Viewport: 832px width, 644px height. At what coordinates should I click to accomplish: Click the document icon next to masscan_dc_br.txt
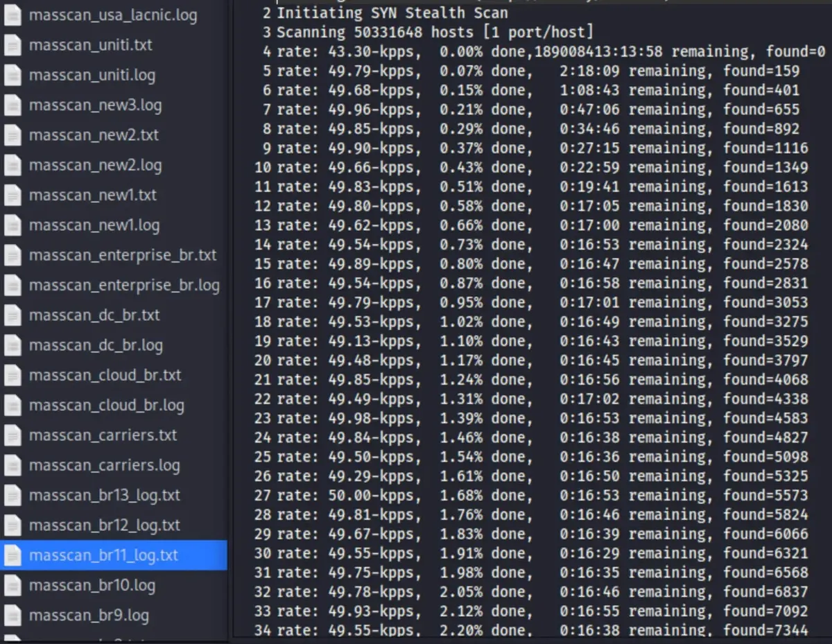point(13,315)
